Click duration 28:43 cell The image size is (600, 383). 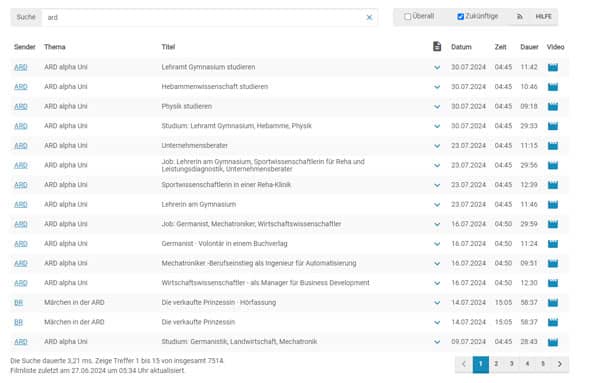coord(529,341)
